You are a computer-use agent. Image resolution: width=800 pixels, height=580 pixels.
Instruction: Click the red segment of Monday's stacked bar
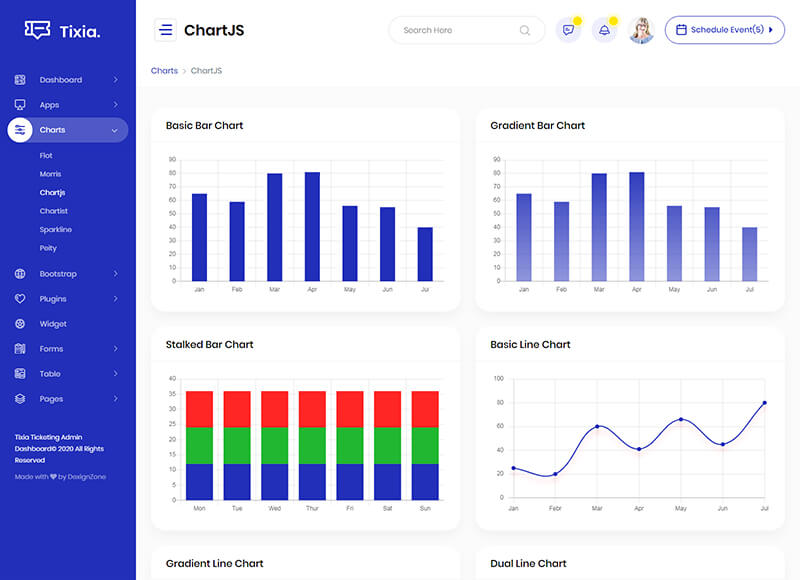(x=199, y=409)
